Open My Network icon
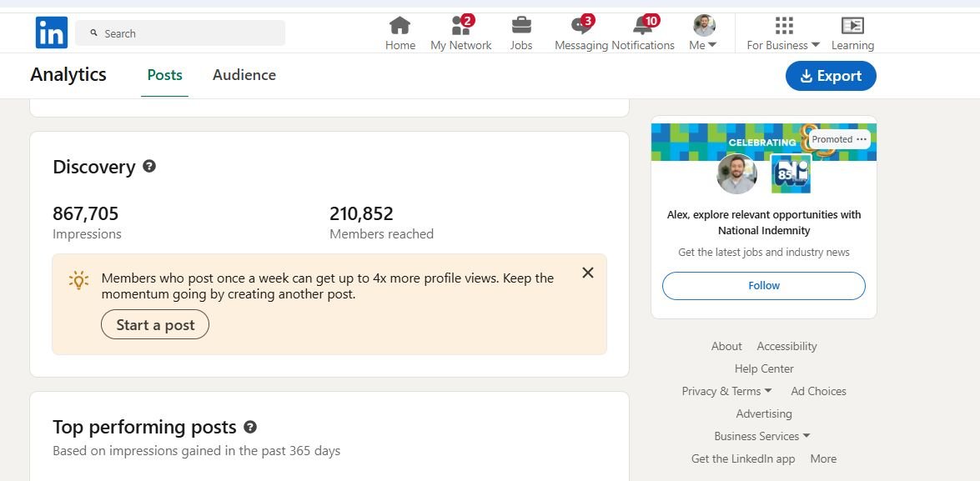 [x=460, y=26]
